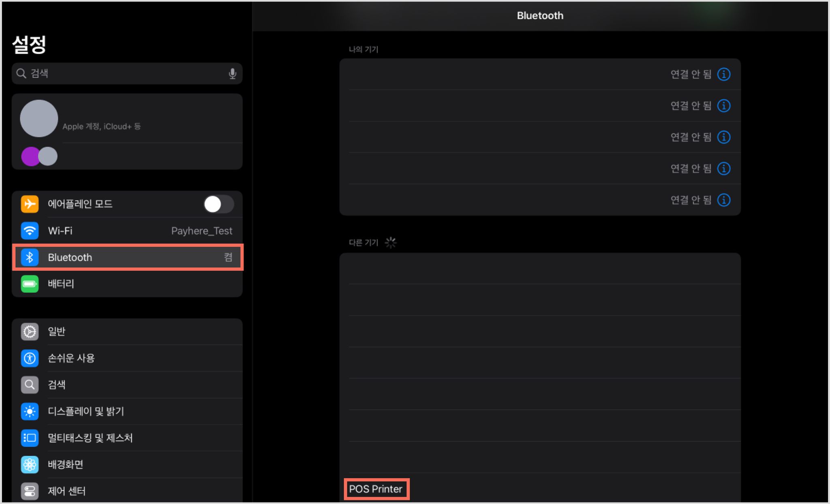
Task: Click the fifth 연결 안 됨 status text
Action: [691, 200]
